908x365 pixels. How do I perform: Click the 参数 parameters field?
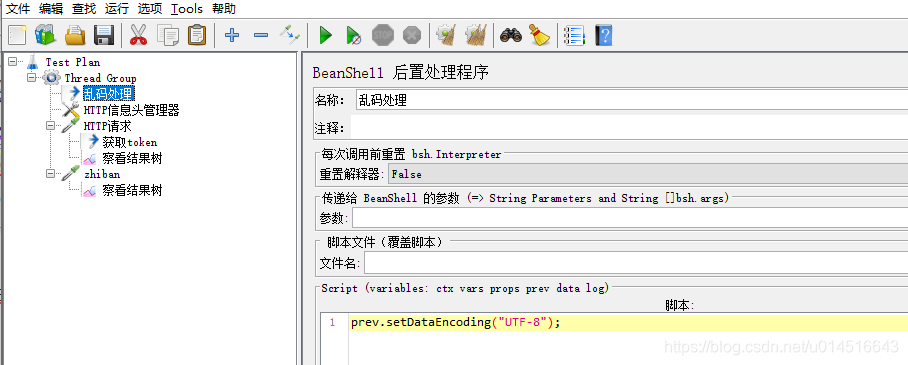tap(630, 218)
